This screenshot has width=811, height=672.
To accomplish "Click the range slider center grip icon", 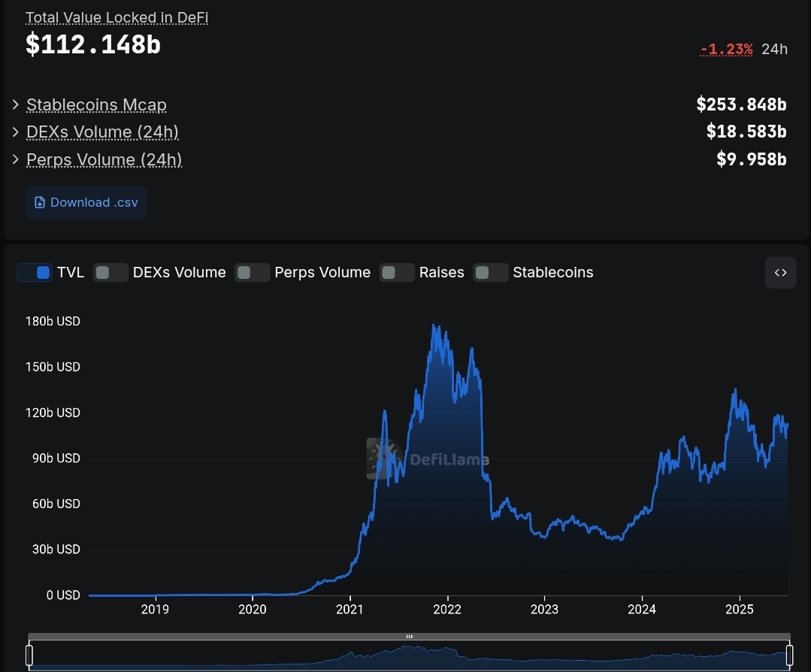I will click(409, 637).
